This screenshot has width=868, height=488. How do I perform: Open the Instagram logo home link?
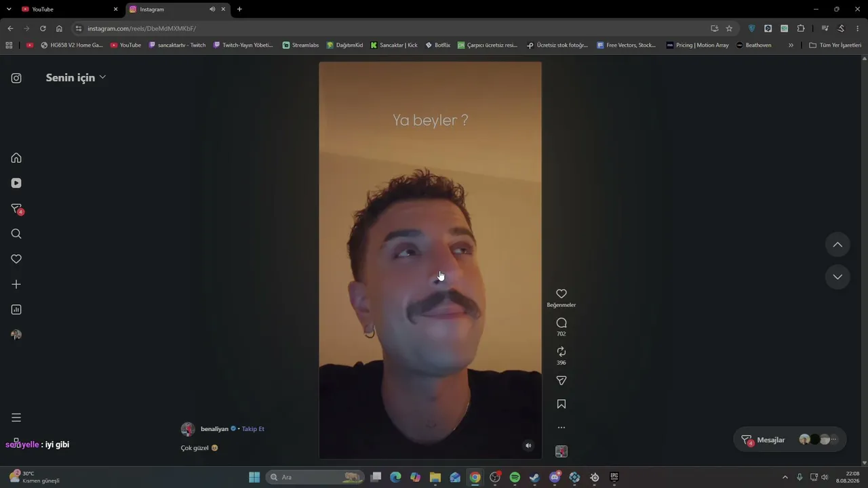coord(16,78)
